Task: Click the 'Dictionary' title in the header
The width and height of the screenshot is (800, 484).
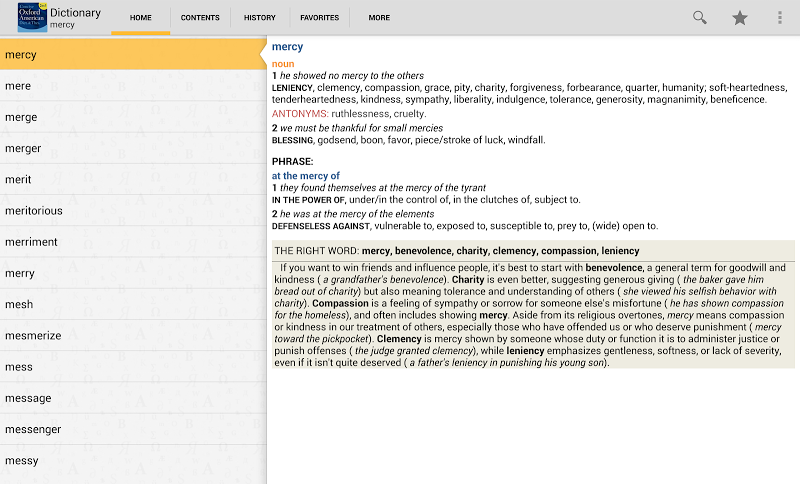Action: [x=76, y=13]
